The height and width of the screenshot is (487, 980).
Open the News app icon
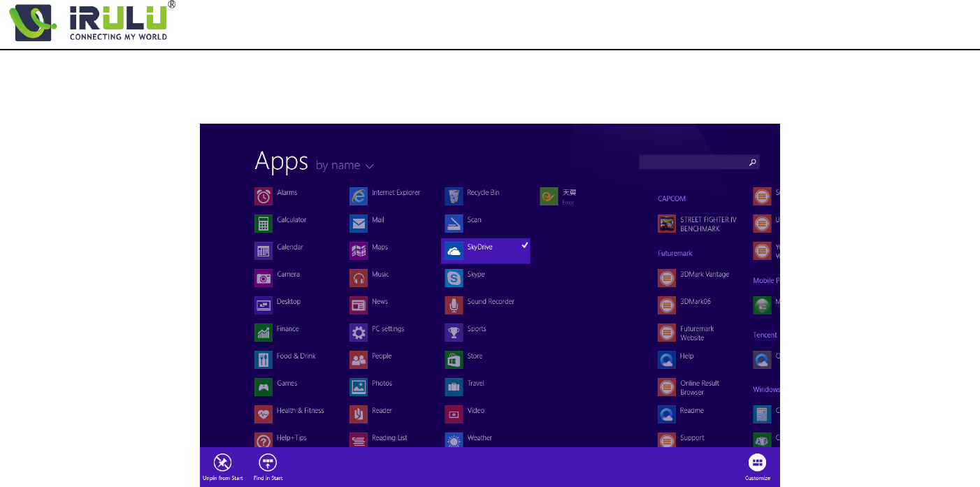coord(359,305)
